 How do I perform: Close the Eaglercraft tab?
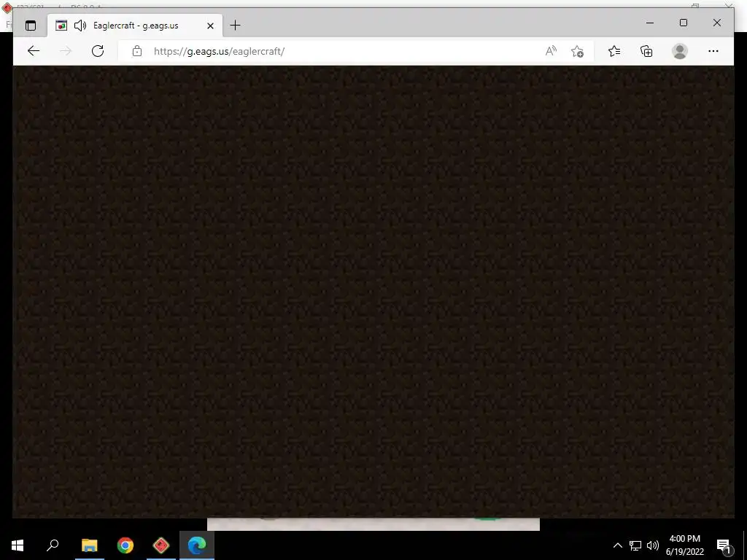coord(210,26)
